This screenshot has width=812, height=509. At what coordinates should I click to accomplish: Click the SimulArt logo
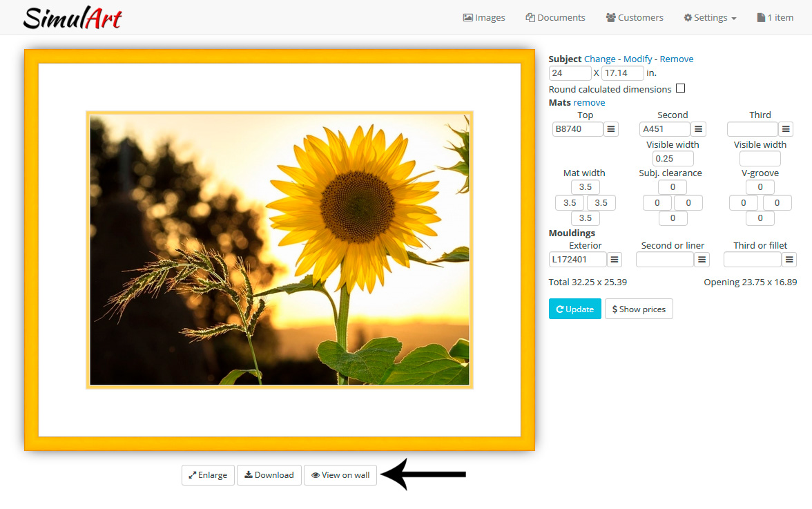(x=72, y=18)
